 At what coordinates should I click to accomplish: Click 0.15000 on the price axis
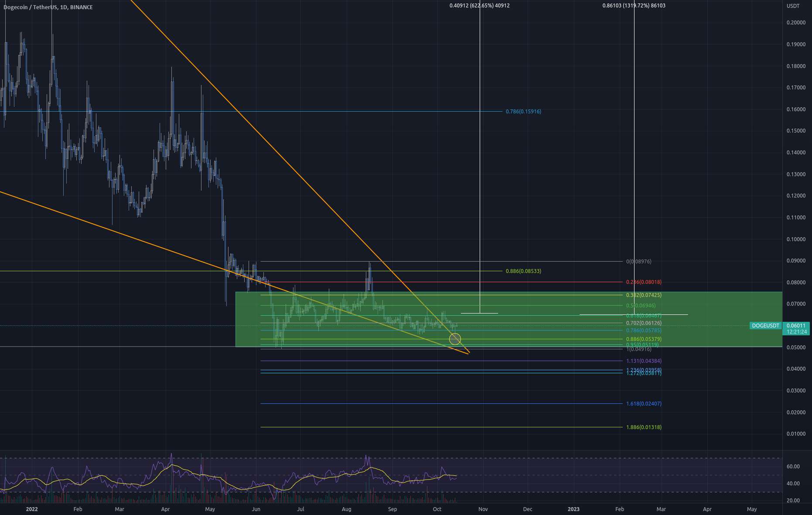click(x=796, y=131)
